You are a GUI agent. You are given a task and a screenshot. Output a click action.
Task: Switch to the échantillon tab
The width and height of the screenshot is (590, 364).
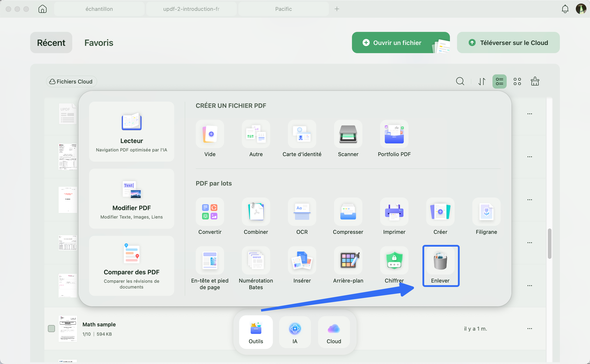[x=99, y=9]
